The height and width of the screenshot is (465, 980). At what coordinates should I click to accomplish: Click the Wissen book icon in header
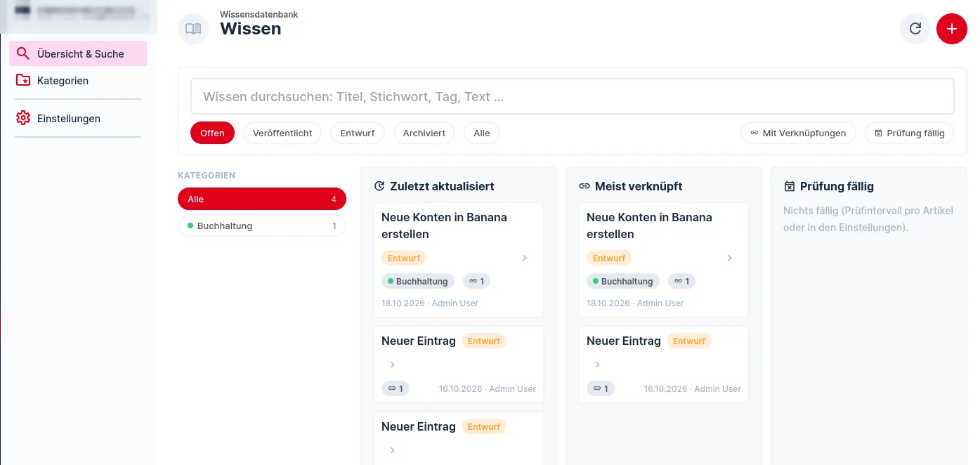pos(193,29)
